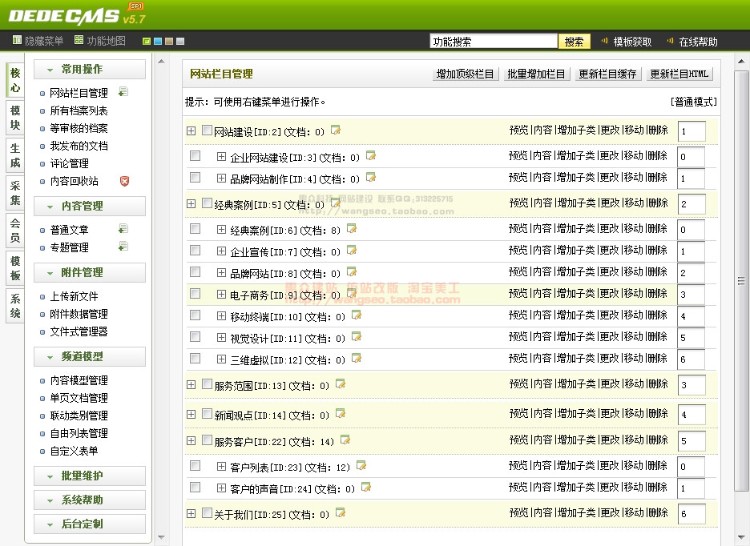Image resolution: width=750 pixels, height=546 pixels.
Task: Click the main content vertical scrollbar thumb
Action: (741, 281)
